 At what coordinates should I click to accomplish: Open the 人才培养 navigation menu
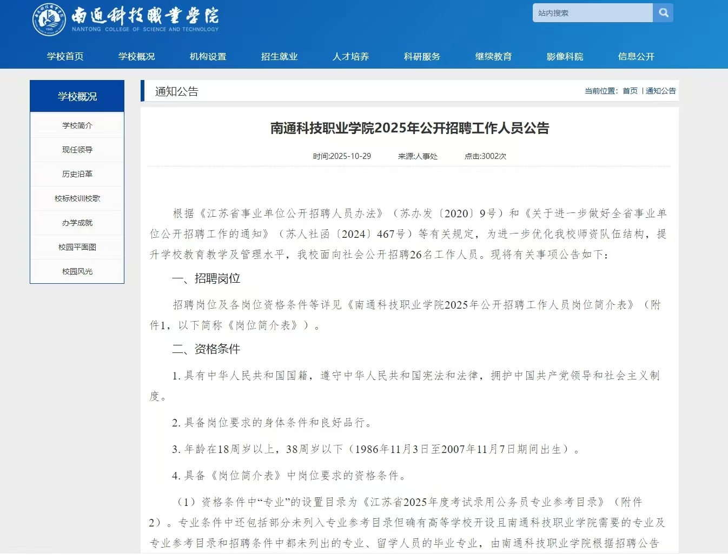350,56
